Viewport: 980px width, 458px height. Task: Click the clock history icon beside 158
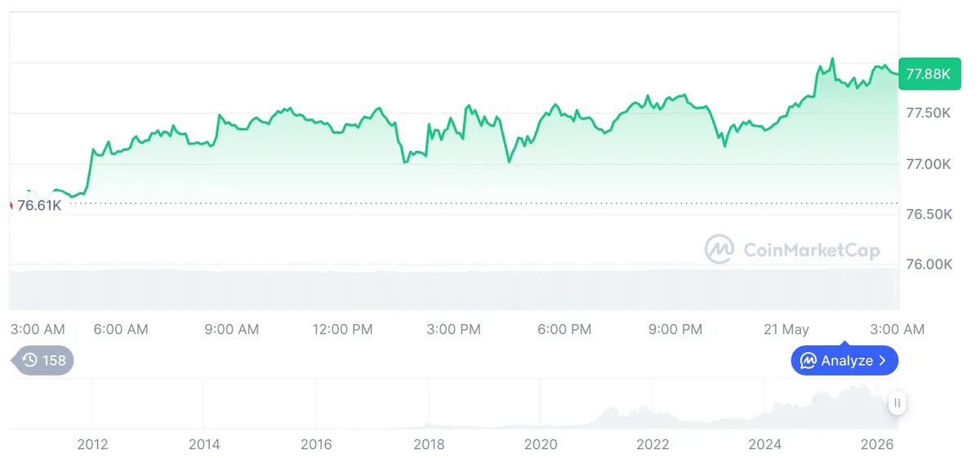point(30,360)
